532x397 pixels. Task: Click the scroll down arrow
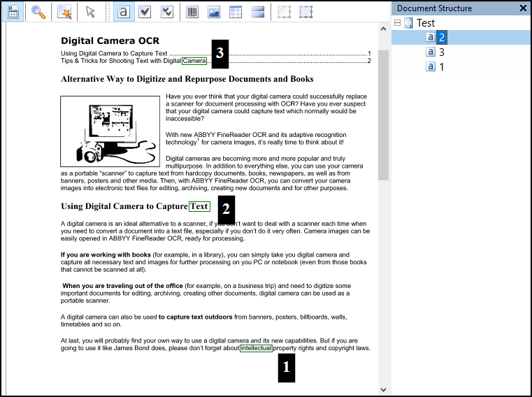[x=383, y=390]
